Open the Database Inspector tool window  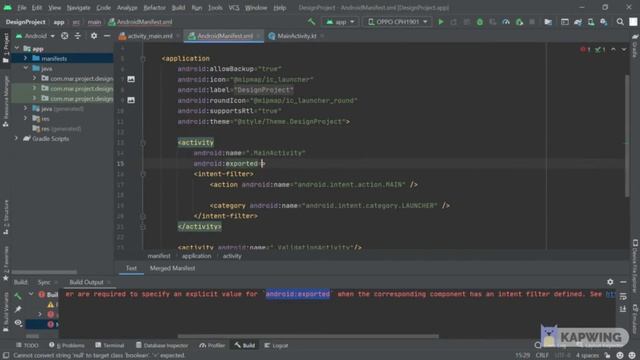pyautogui.click(x=162, y=345)
